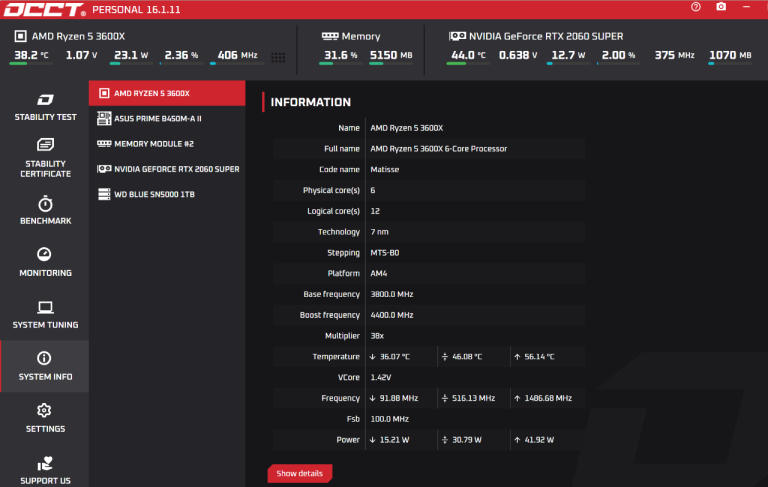Viewport: 768px width, 487px height.
Task: Click the drive icon for WD Blue SN5000
Action: pyautogui.click(x=104, y=194)
